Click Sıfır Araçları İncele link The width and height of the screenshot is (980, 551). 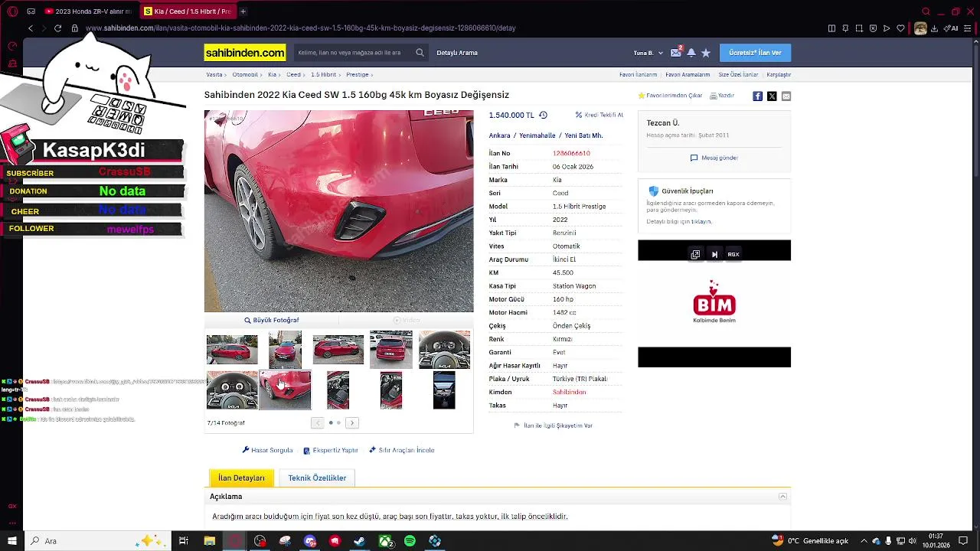pyautogui.click(x=401, y=450)
